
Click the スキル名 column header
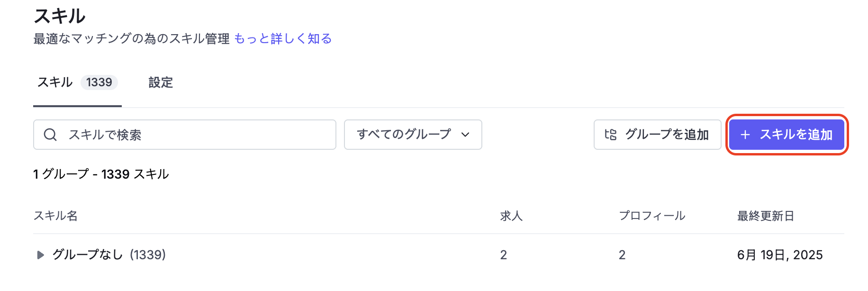click(55, 216)
